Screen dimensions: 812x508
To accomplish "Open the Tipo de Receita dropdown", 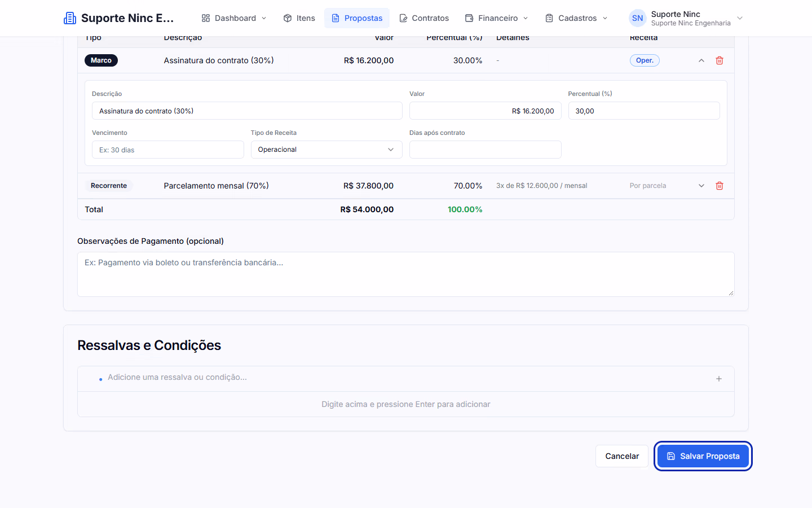I will pyautogui.click(x=326, y=150).
